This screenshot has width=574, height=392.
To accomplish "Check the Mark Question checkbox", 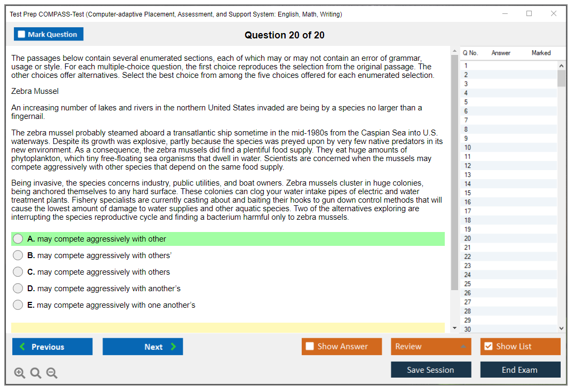I will click(22, 35).
